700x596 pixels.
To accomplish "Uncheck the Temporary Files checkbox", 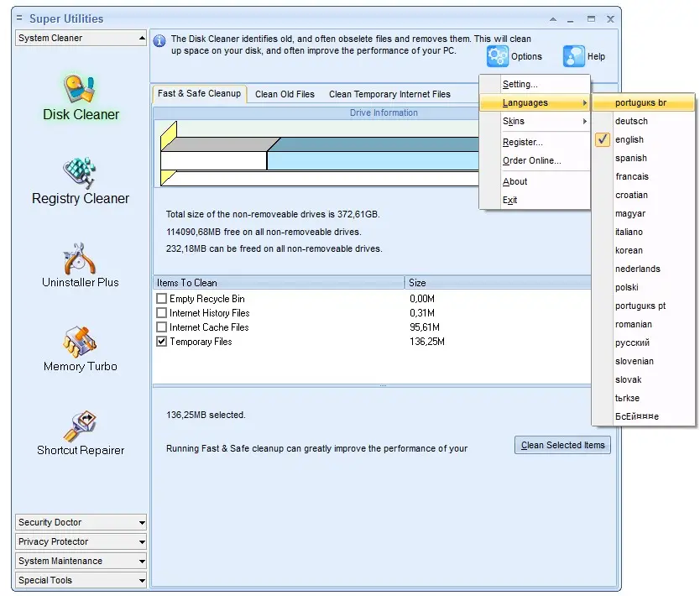I will point(162,341).
